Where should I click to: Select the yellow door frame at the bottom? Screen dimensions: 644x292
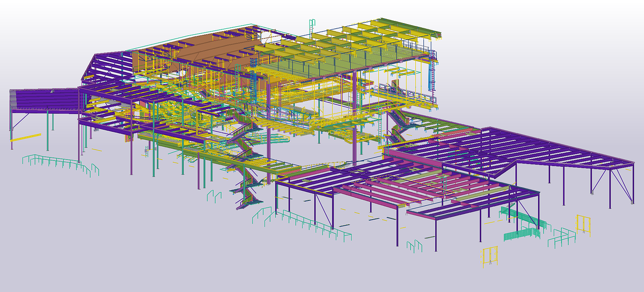489,256
